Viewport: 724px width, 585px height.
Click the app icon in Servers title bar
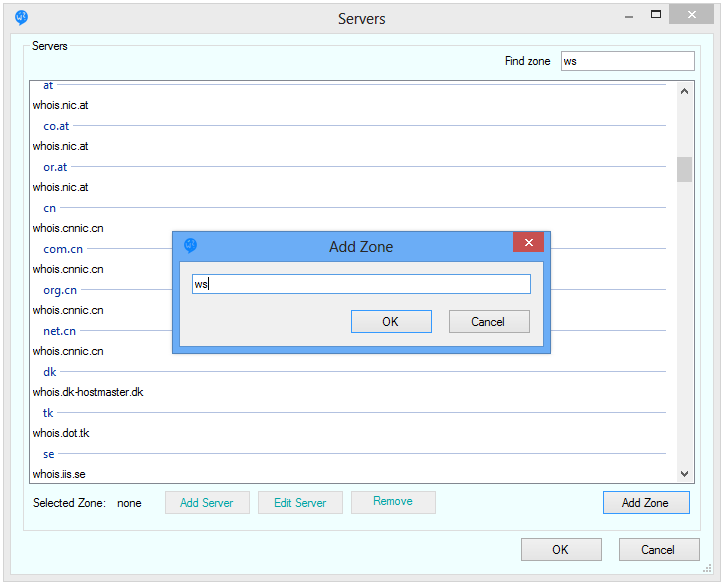(x=21, y=18)
